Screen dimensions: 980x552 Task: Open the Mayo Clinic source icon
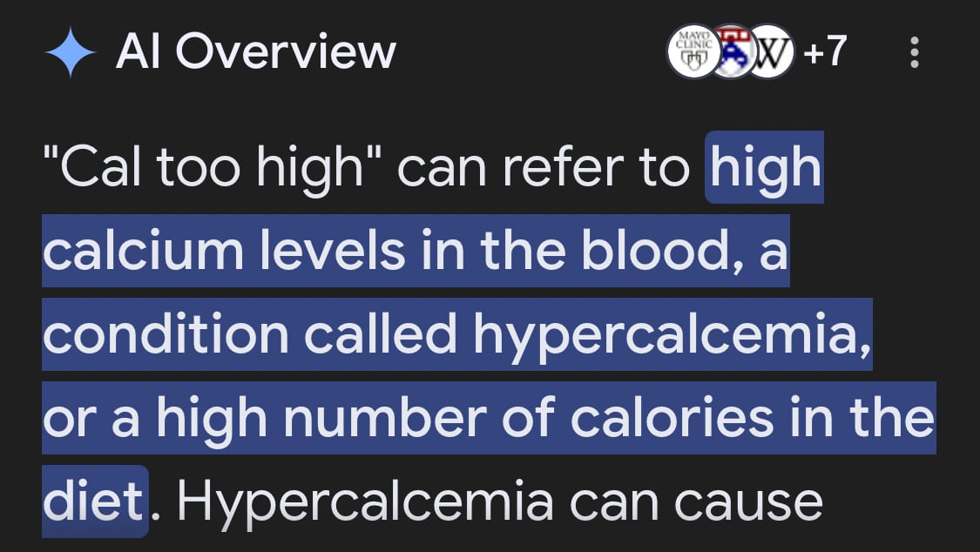693,52
